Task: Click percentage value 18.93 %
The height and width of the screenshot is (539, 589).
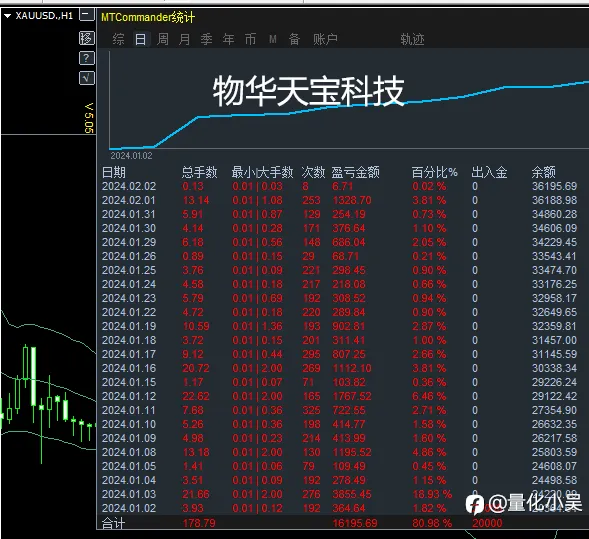Action: (x=432, y=494)
